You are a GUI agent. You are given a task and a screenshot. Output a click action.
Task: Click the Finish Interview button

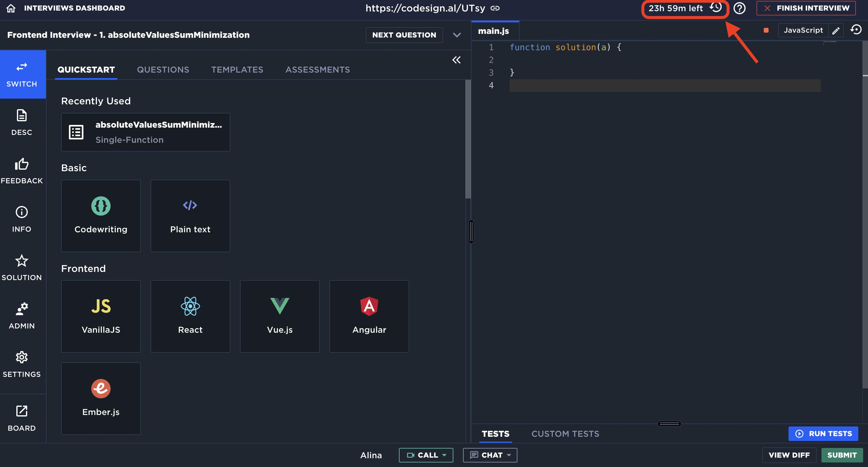tap(806, 8)
